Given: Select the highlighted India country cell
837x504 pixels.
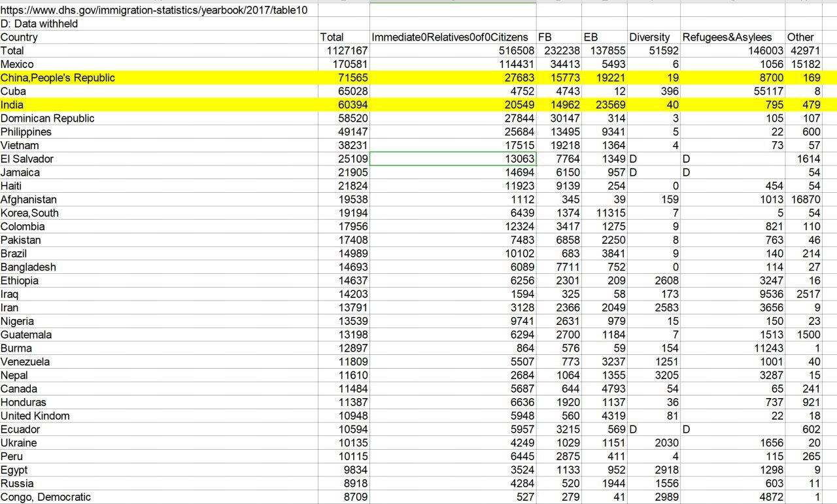Looking at the screenshot, I should pos(159,105).
